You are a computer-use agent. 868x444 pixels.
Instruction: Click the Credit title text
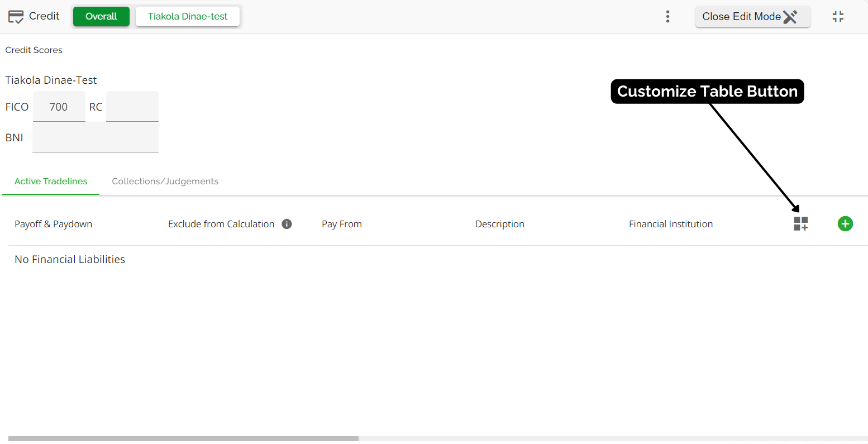[44, 16]
